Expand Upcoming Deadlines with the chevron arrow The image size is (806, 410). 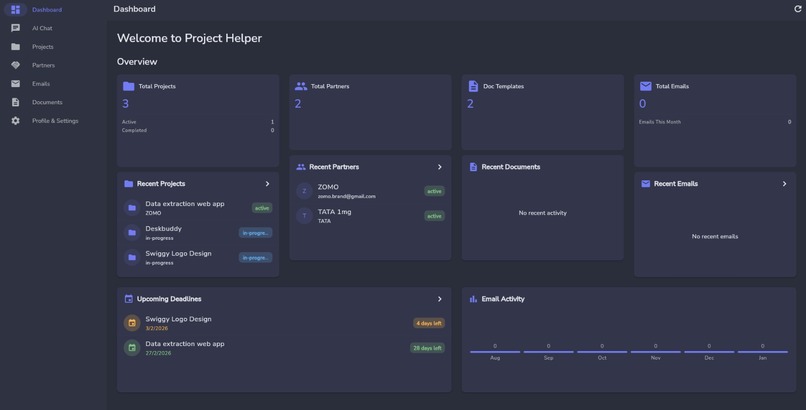click(439, 299)
